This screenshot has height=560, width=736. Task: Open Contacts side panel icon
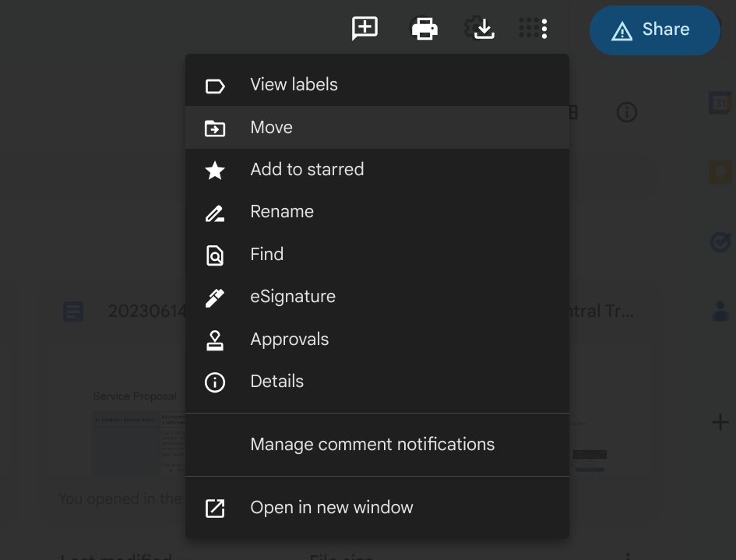pyautogui.click(x=720, y=312)
